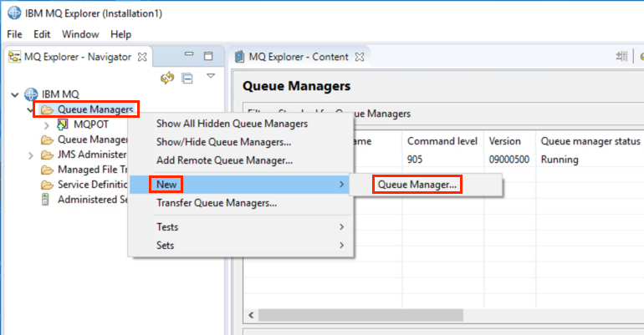Select Administered Security item
644x335 pixels.
(92, 200)
